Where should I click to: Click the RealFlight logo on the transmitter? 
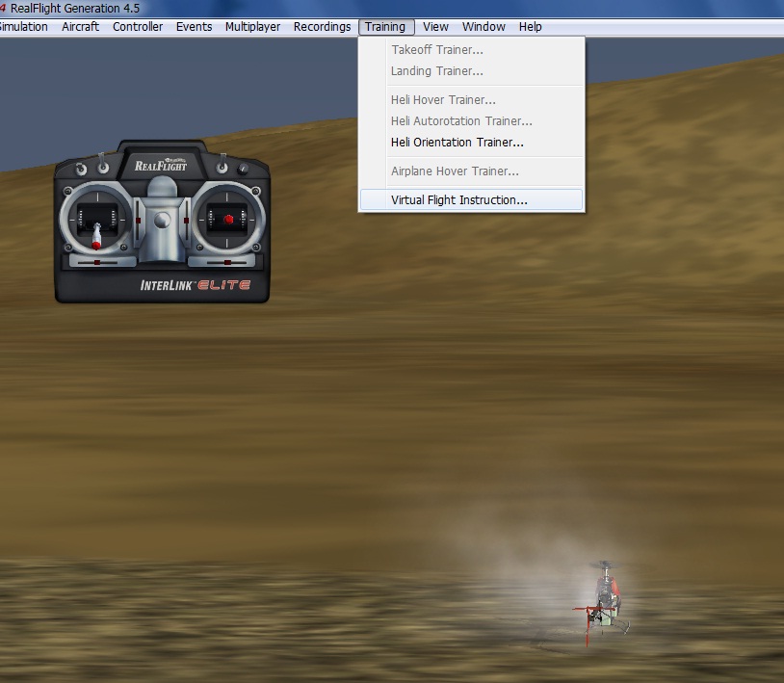pos(161,165)
